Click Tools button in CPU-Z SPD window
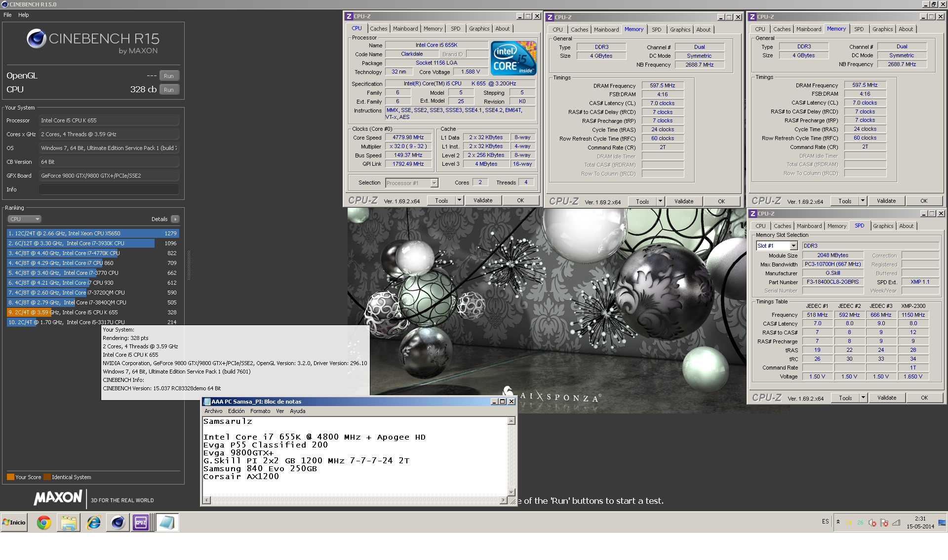The image size is (948, 560). coord(845,398)
